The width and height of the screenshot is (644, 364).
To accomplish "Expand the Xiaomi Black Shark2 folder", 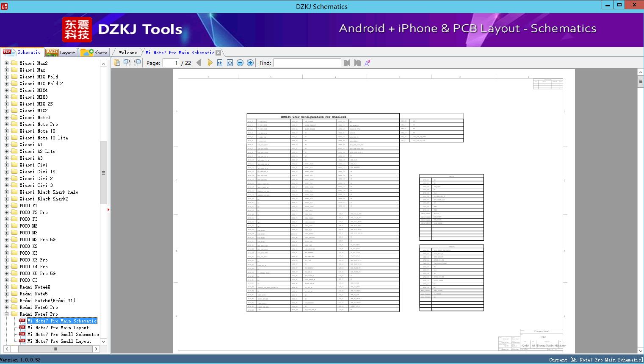I will click(6, 199).
